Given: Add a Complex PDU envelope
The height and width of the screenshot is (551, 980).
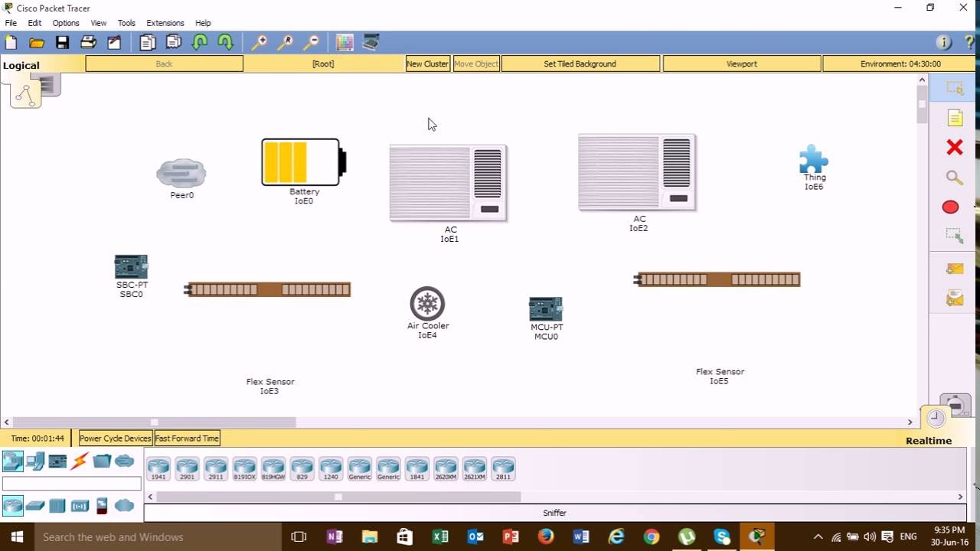Looking at the screenshot, I should [954, 298].
